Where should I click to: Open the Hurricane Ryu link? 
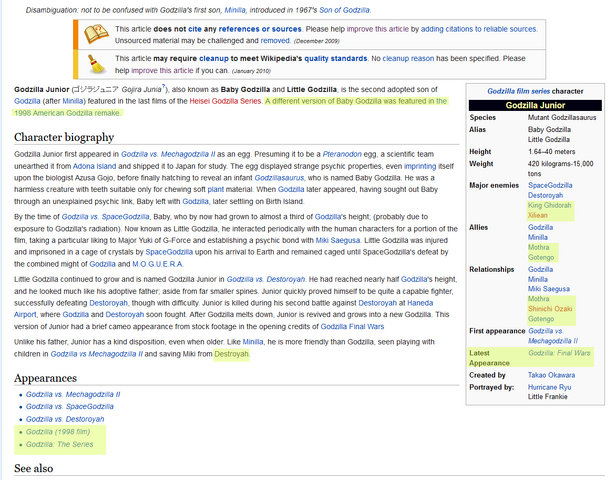(x=550, y=387)
